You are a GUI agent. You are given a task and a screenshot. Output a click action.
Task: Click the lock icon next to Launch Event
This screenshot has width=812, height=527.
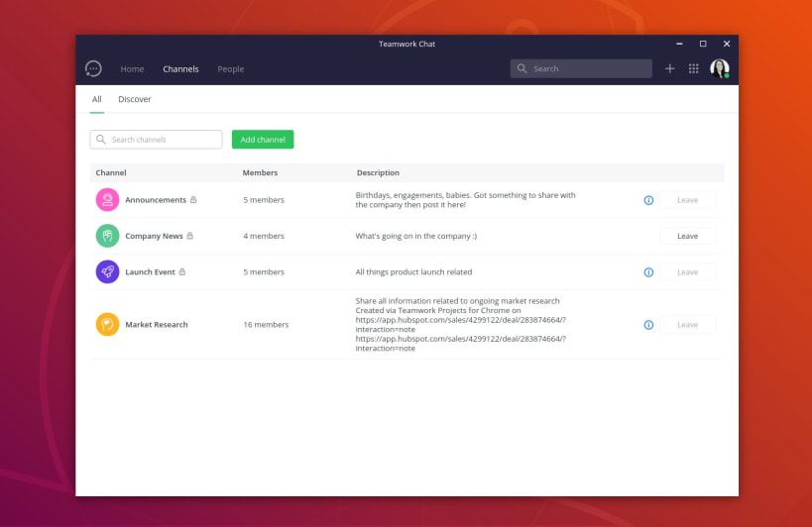(182, 272)
